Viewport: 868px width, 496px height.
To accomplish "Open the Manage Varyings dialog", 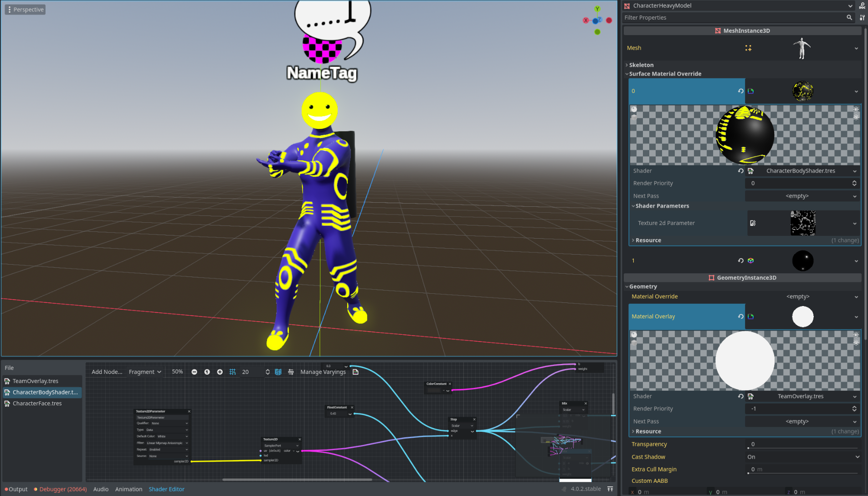I will point(323,372).
